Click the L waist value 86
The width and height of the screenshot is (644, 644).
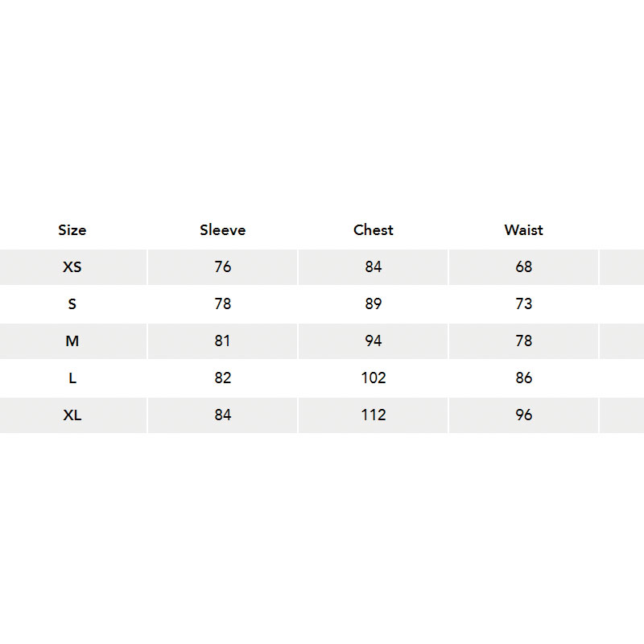point(524,378)
